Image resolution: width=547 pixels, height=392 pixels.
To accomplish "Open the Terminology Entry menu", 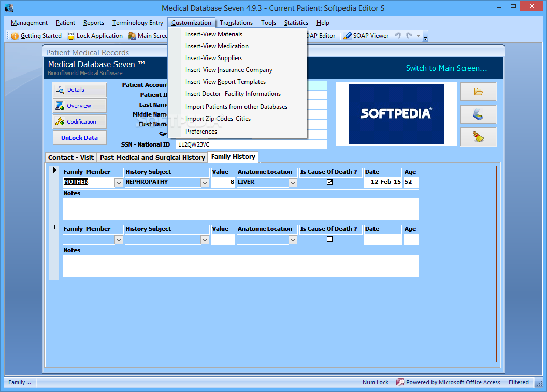I will click(137, 23).
